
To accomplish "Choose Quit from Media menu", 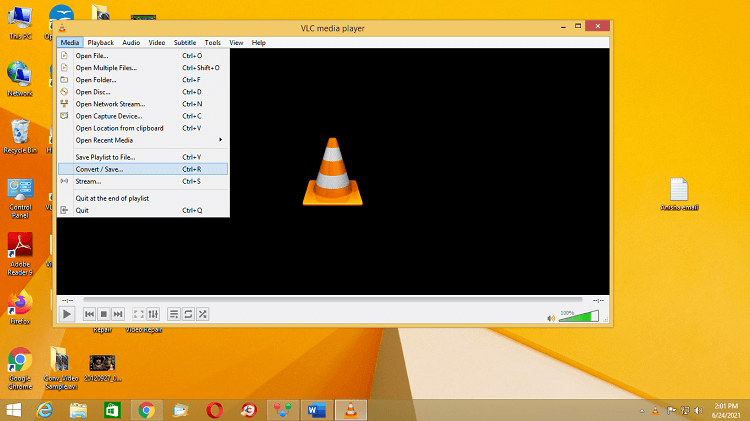I will [x=143, y=210].
